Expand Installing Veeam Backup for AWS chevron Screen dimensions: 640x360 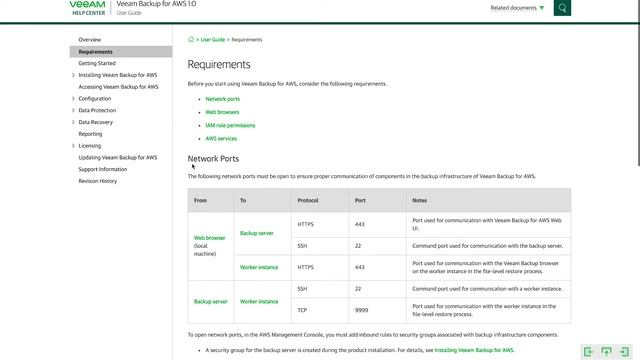point(73,75)
